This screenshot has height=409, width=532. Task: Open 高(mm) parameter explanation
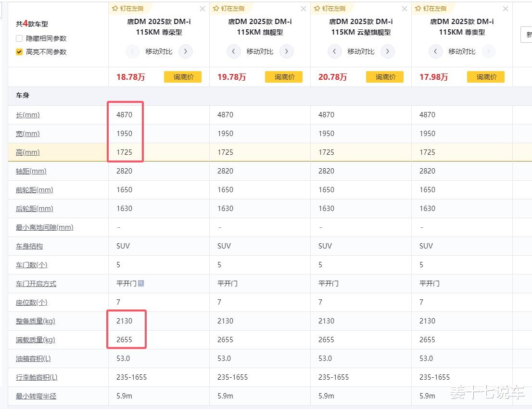coord(28,152)
